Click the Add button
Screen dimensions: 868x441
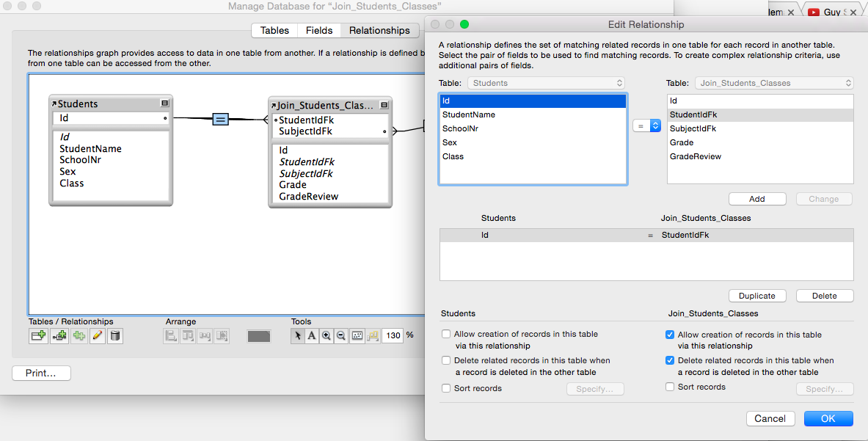(757, 199)
